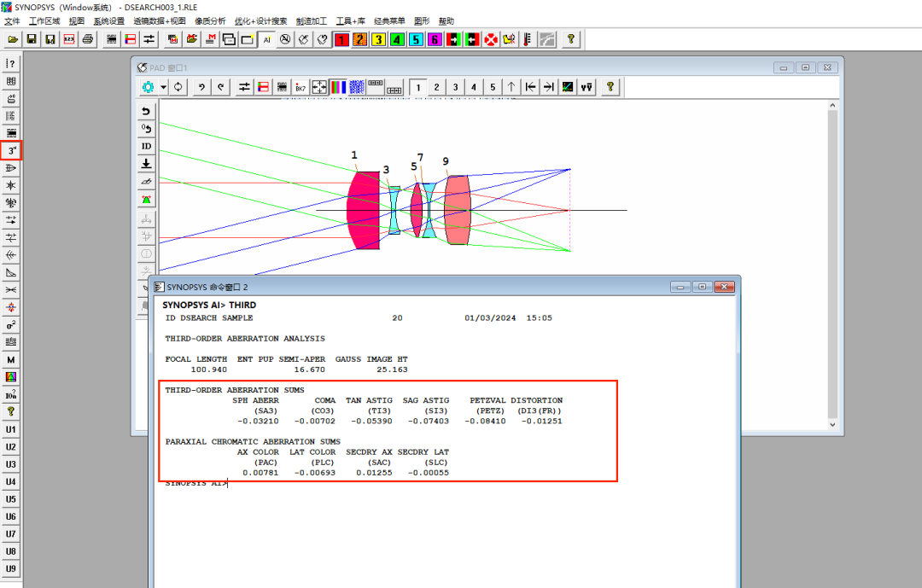Click the printer icon in main toolbar
Image resolution: width=922 pixels, height=588 pixels.
pos(88,39)
